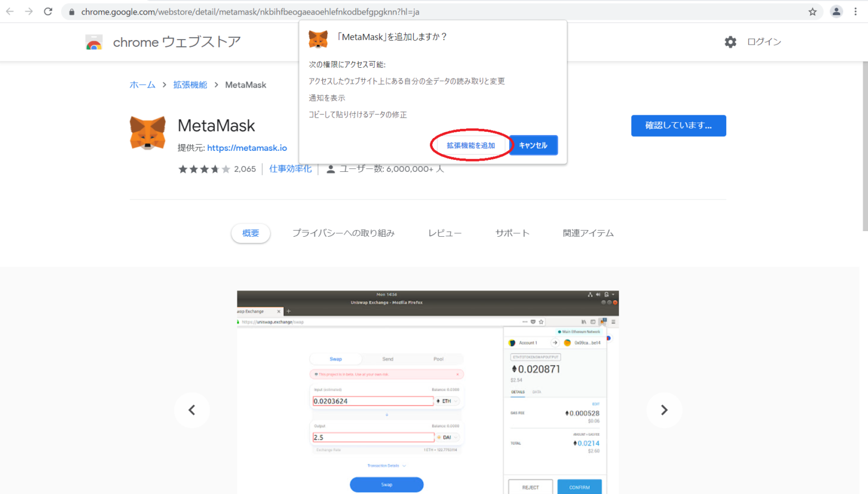Viewport: 868px width, 494px height.
Task: Open the プライバシーへの取り組み tab
Action: (343, 233)
